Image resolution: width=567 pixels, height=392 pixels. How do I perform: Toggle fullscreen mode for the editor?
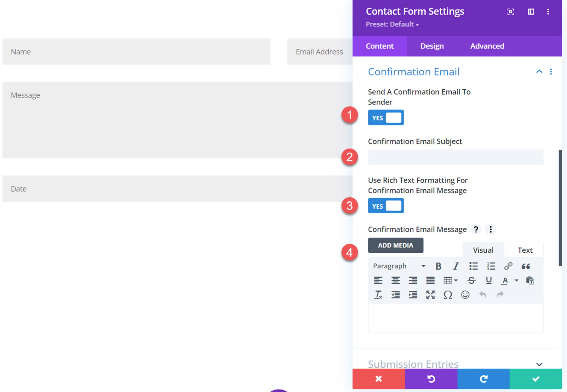(x=430, y=295)
